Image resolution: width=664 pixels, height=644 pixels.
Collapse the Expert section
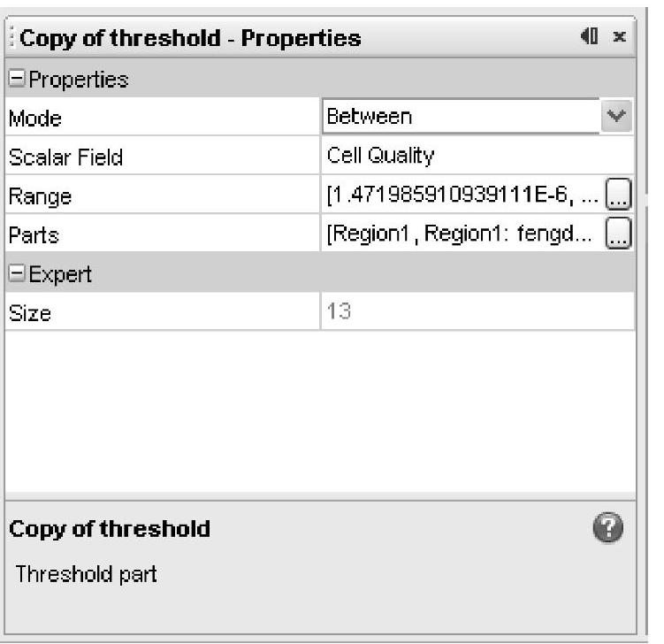[x=17, y=273]
